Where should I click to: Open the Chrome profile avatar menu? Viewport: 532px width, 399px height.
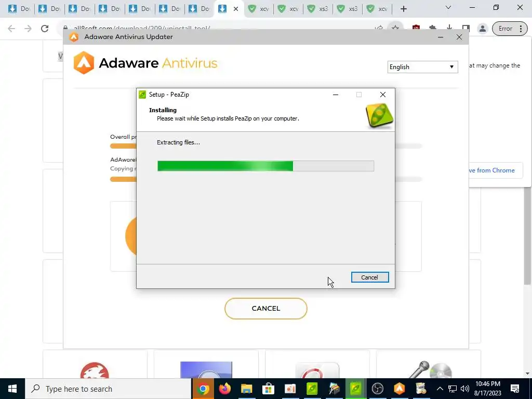point(483,29)
